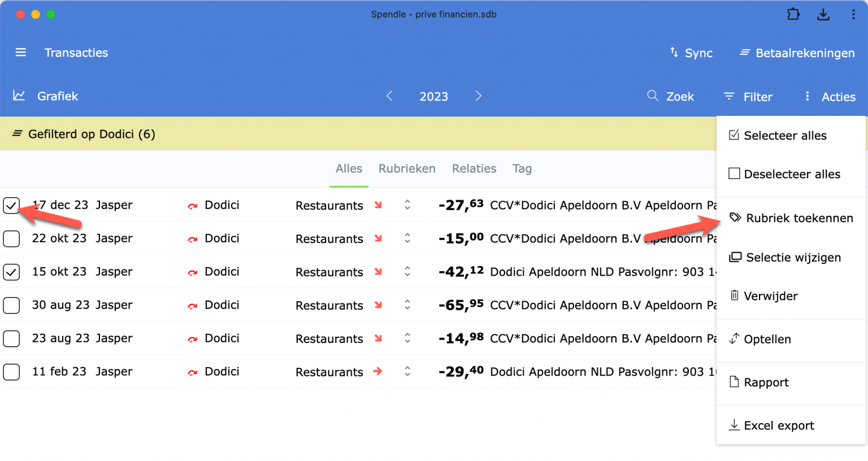Advance to next year using right chevron

point(479,96)
